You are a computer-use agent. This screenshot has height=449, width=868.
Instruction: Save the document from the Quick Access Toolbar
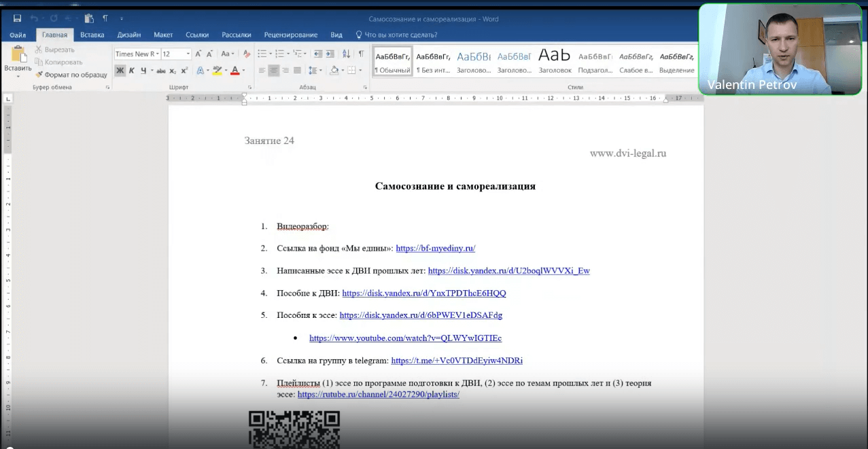(x=17, y=18)
